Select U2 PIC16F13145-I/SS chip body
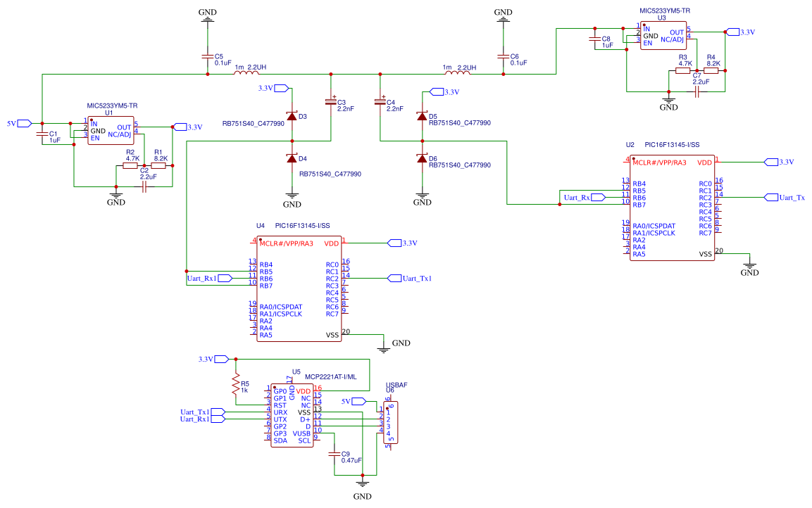This screenshot has height=508, width=812. [x=672, y=208]
